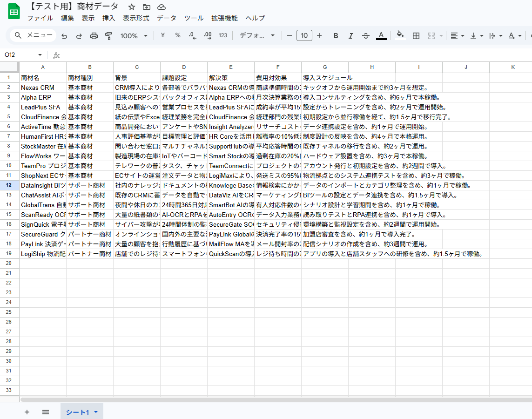Open the font family dropdown
The height and width of the screenshot is (419, 532).
pos(257,35)
